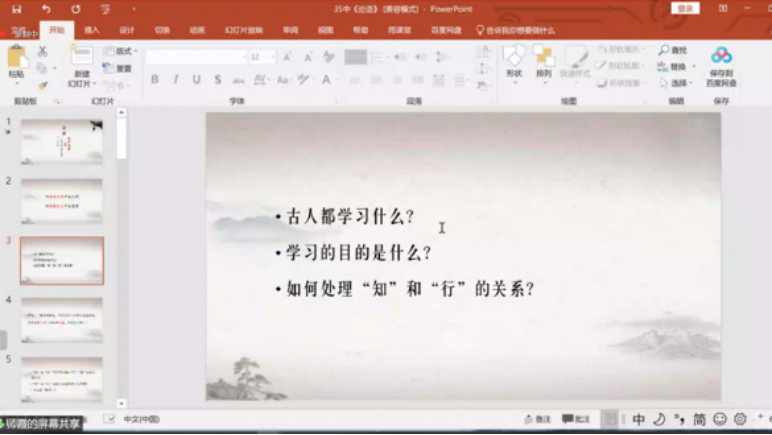The height and width of the screenshot is (435, 772).
Task: Toggle Italic formatting (I)
Action: click(x=176, y=80)
